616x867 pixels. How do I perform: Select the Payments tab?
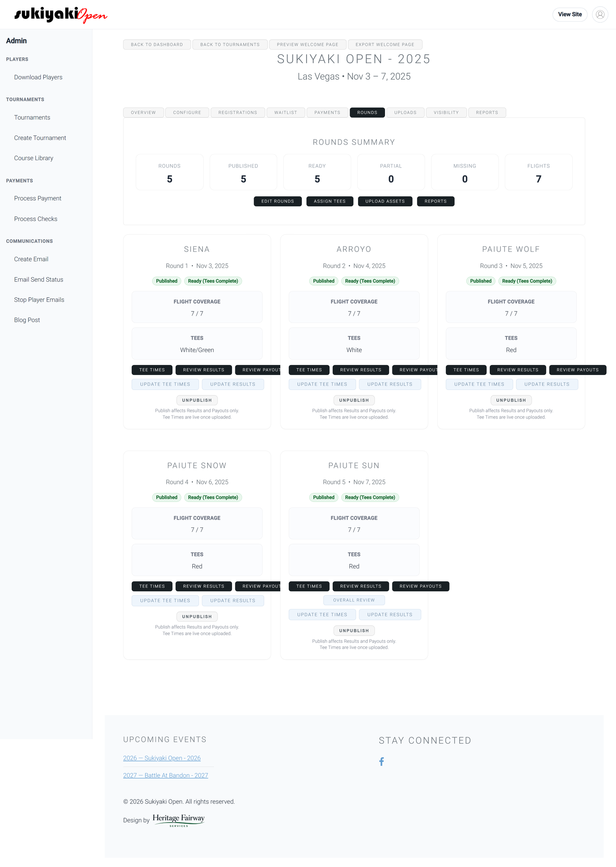(327, 112)
